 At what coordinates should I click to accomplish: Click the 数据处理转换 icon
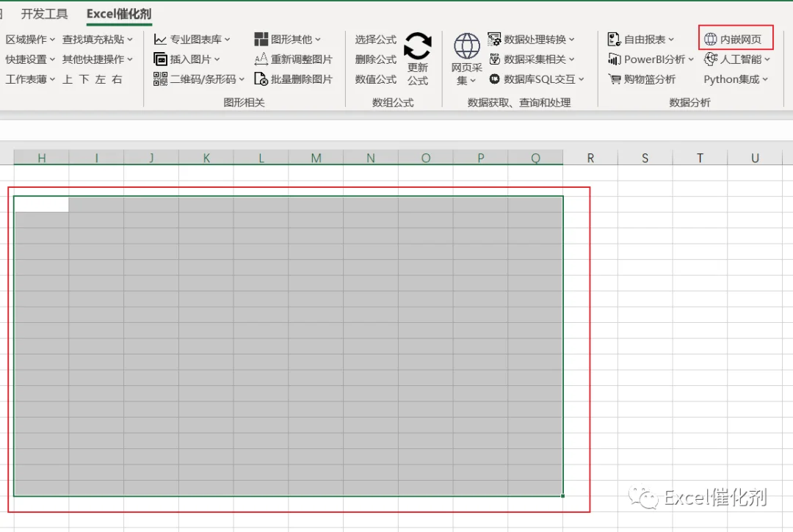point(494,39)
